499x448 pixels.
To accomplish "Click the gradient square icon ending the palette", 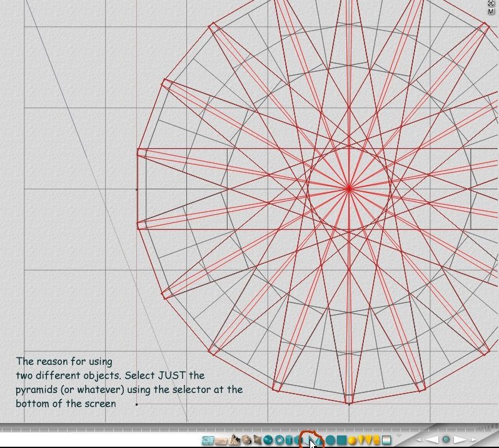I will coord(387,440).
